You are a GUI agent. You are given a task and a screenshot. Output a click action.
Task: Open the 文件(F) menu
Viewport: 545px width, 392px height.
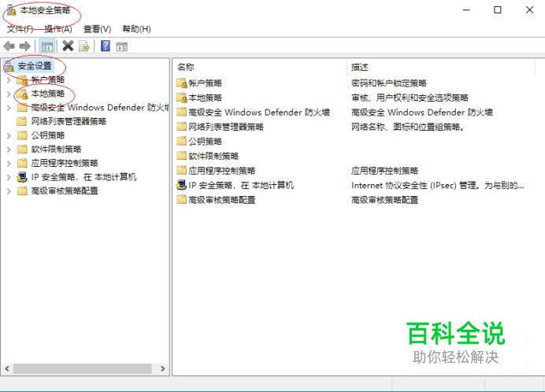click(20, 29)
